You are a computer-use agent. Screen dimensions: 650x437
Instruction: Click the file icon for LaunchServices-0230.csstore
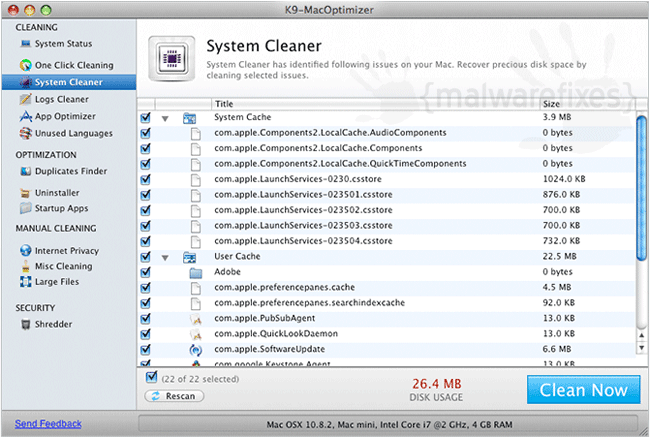tap(196, 180)
